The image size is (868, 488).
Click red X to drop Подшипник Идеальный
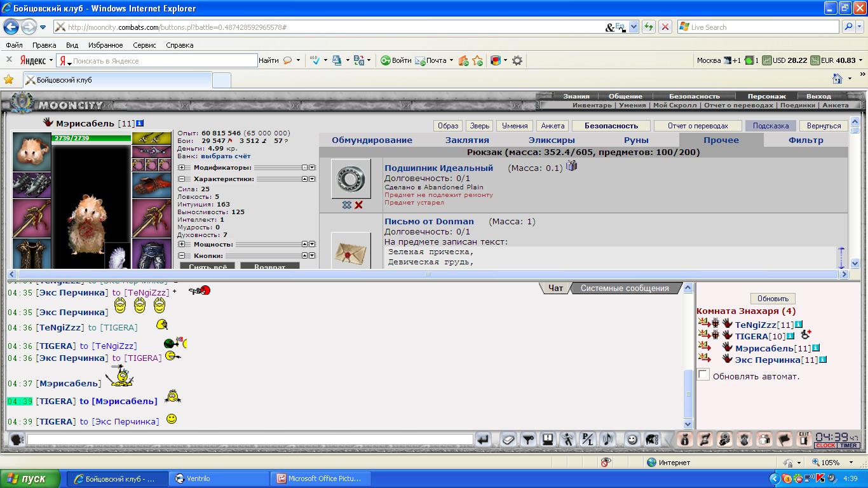pyautogui.click(x=359, y=205)
